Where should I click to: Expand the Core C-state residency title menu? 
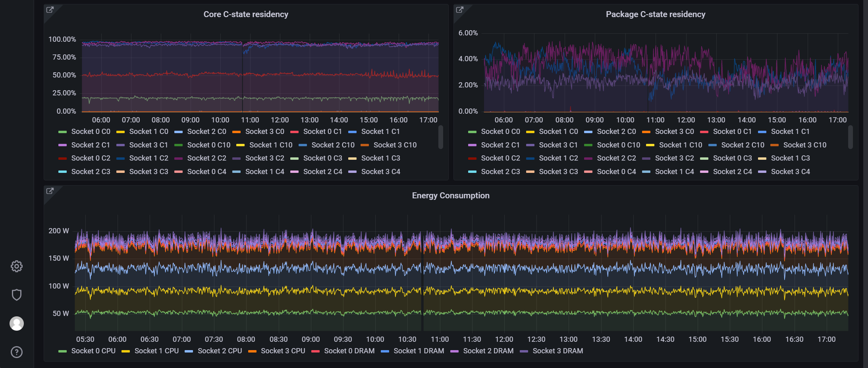[x=246, y=14]
